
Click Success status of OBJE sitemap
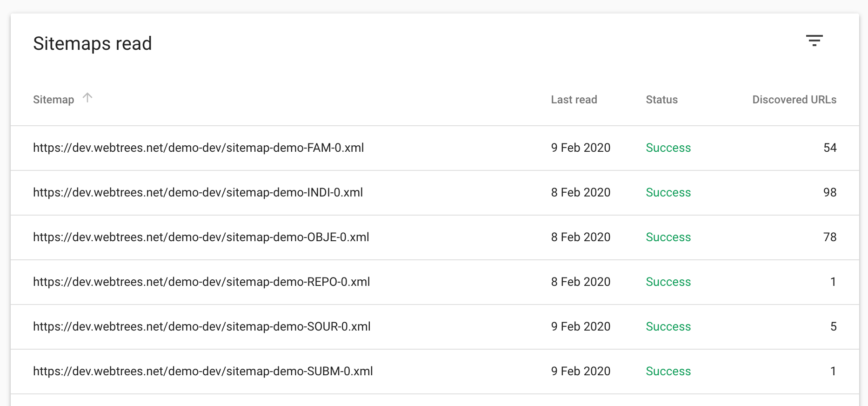click(668, 237)
